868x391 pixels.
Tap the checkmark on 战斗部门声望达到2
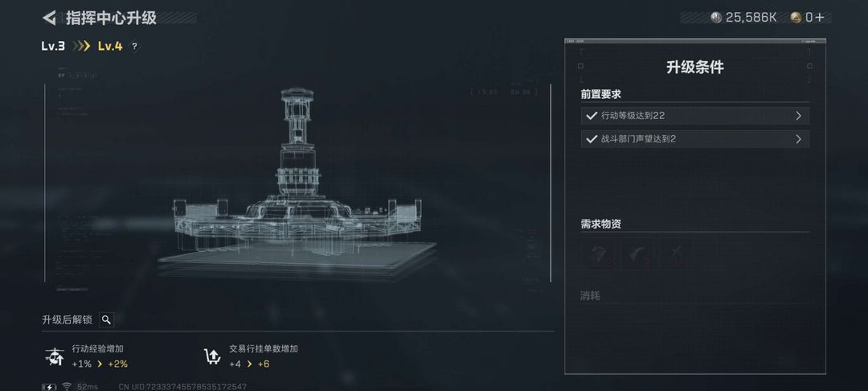[x=591, y=139]
